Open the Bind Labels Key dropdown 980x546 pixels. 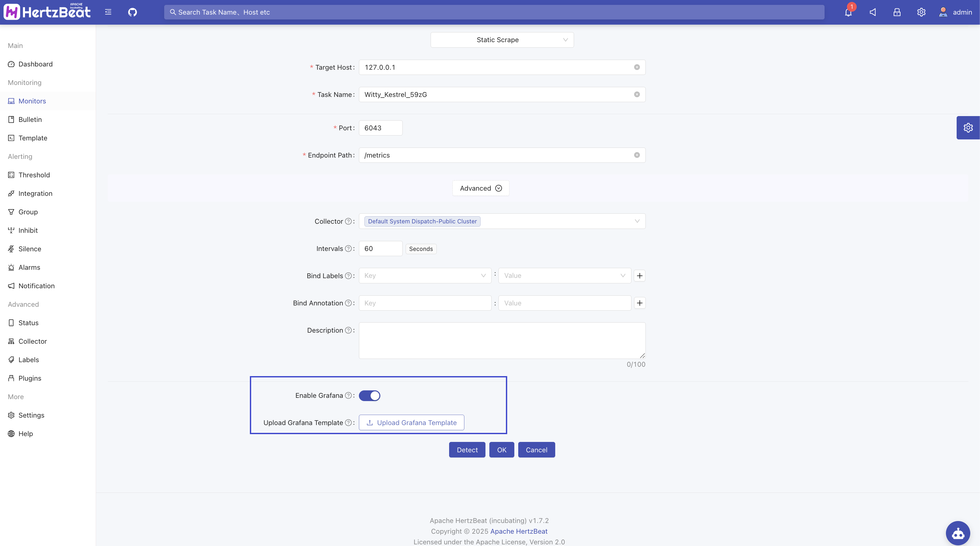tap(424, 276)
